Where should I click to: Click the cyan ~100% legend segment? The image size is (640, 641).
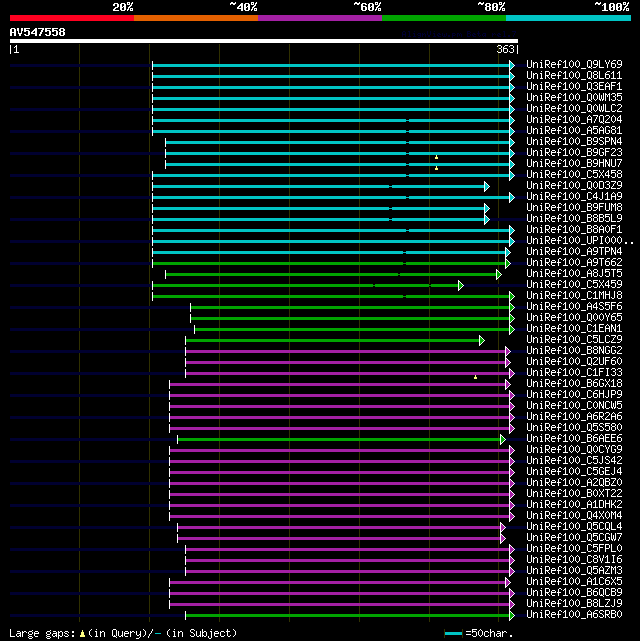[x=568, y=18]
